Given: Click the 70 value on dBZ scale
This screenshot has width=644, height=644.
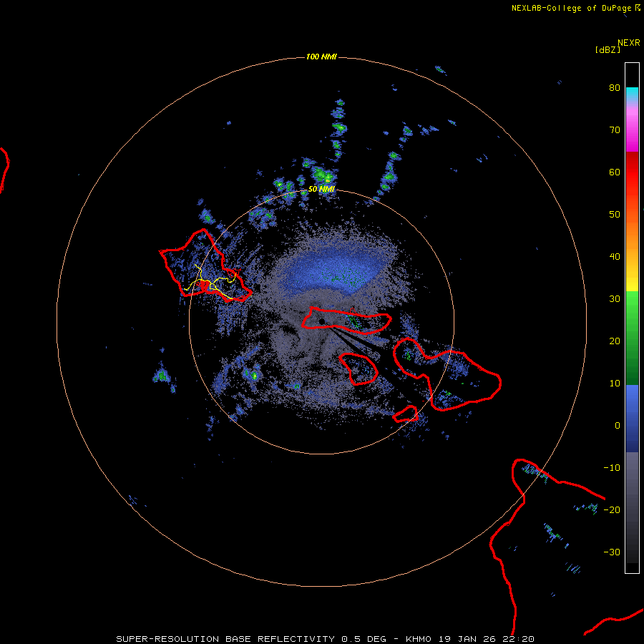Looking at the screenshot, I should point(615,130).
